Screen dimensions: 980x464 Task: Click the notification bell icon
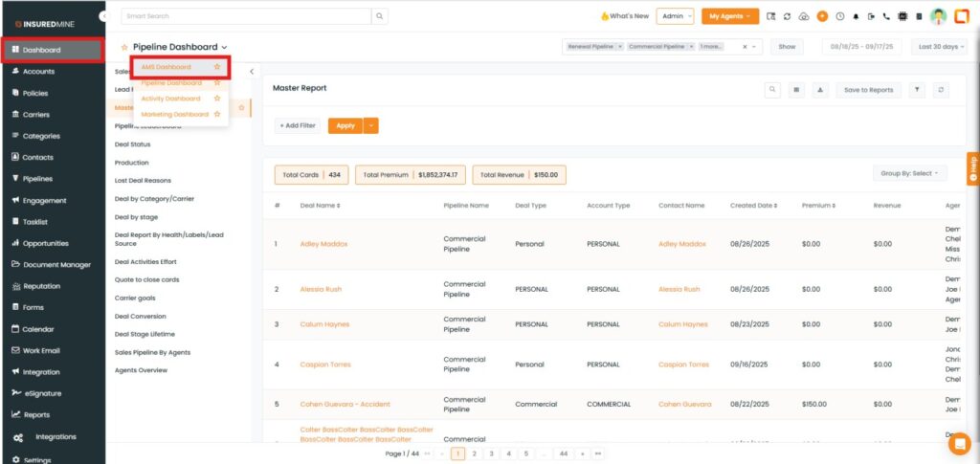coord(856,16)
